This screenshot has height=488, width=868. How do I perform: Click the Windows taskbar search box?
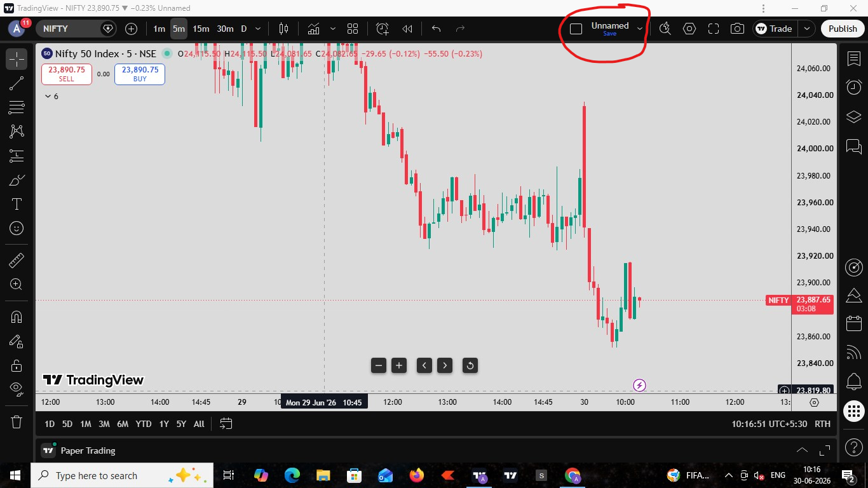tap(121, 475)
